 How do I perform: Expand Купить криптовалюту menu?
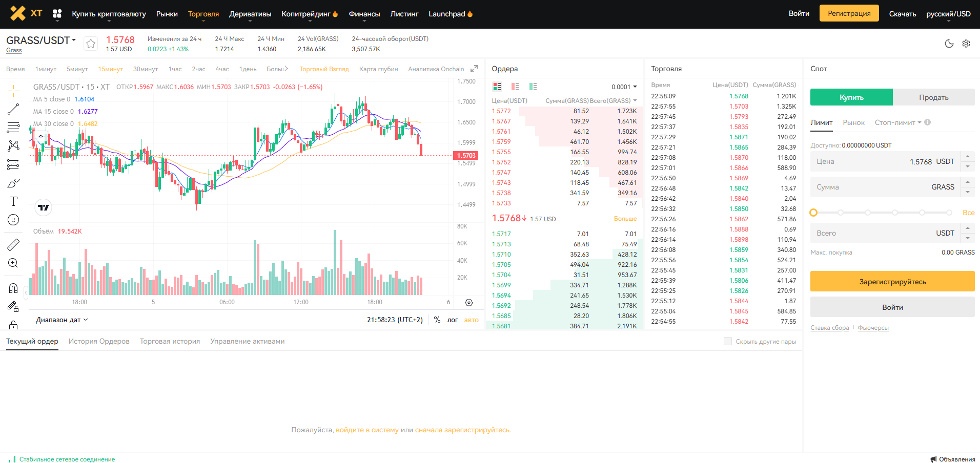pos(109,14)
